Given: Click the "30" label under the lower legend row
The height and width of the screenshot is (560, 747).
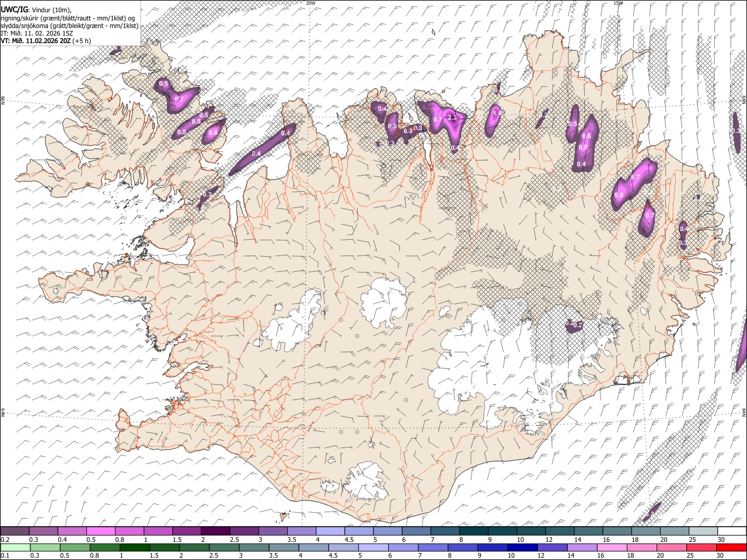Looking at the screenshot, I should [x=719, y=555].
